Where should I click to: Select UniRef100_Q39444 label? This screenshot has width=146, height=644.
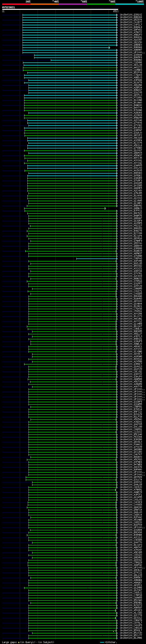[x=131, y=55]
